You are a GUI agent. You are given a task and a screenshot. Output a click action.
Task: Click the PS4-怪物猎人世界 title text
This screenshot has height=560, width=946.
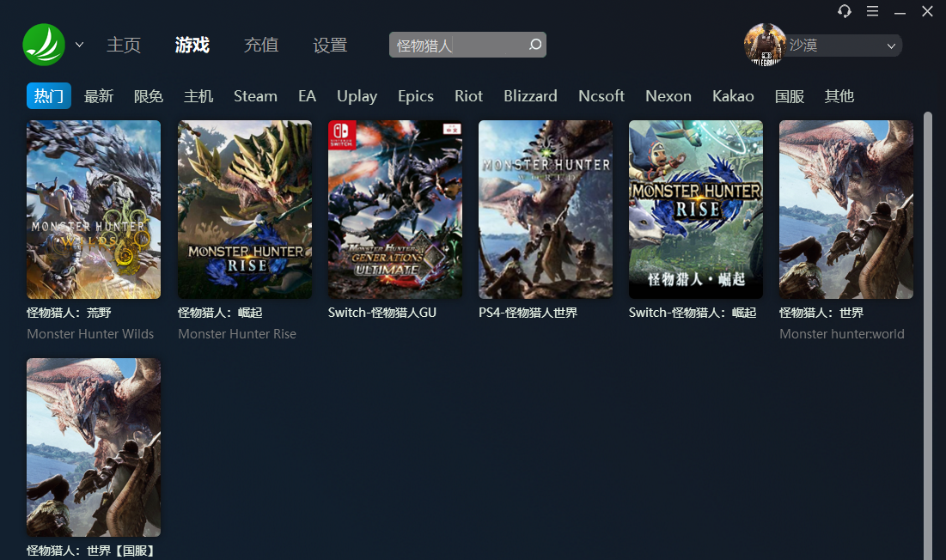click(x=528, y=313)
